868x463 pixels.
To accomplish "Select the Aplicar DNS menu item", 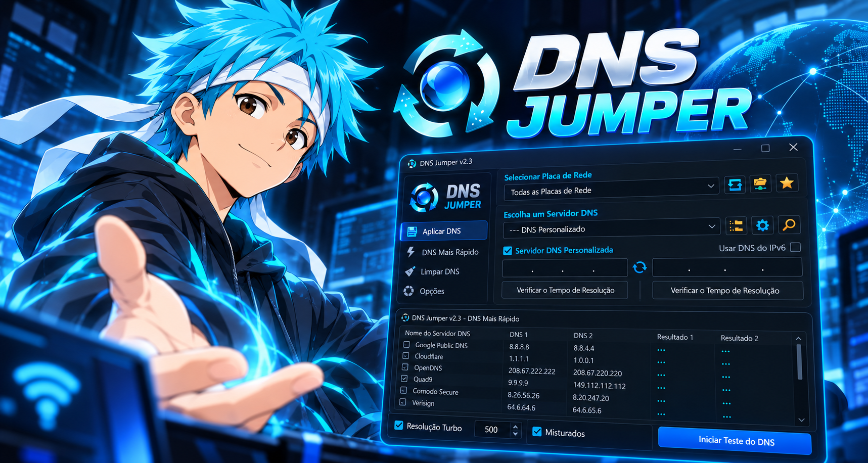I will tap(444, 231).
